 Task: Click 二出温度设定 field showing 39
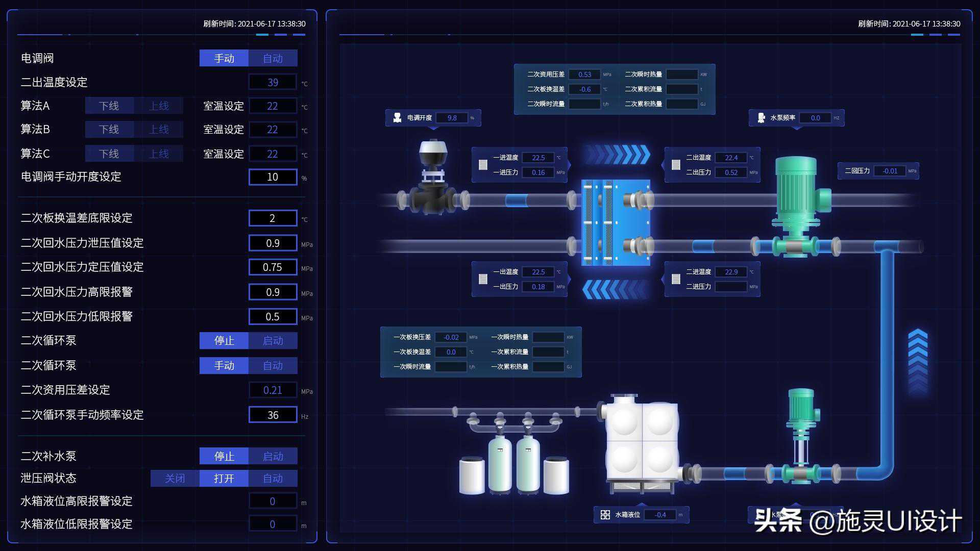[273, 82]
